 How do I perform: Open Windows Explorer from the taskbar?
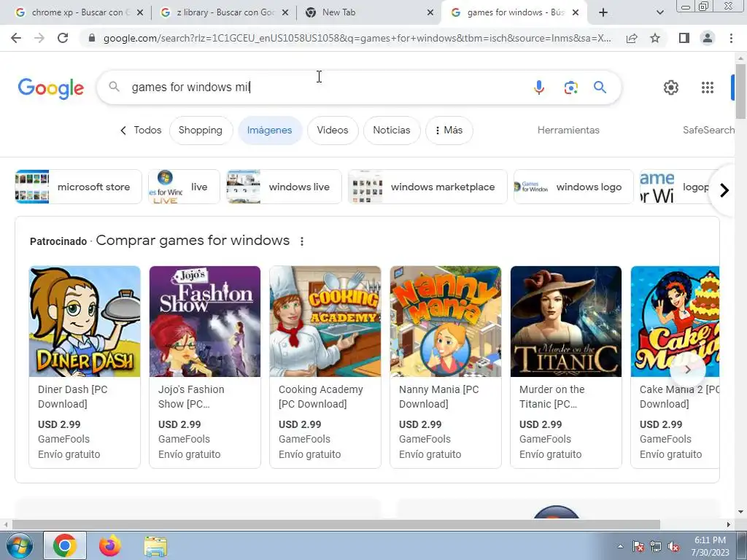(x=155, y=546)
